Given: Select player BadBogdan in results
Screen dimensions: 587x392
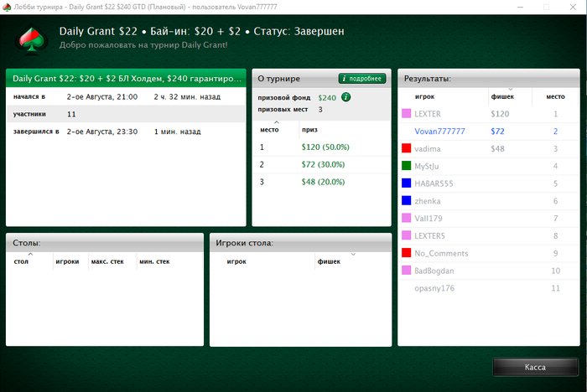Looking at the screenshot, I should click(x=489, y=271).
